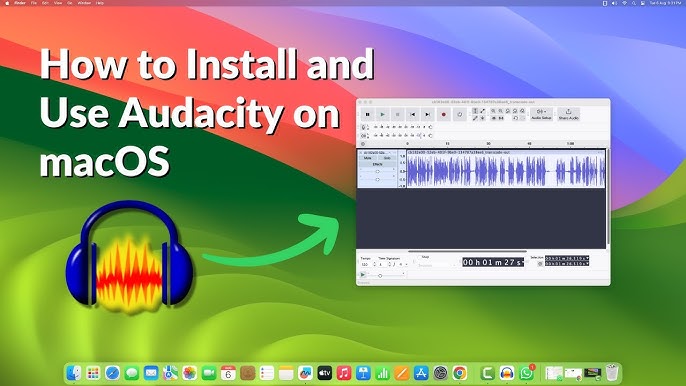The image size is (686, 386).
Task: Click the Redo arrow icon
Action: (x=523, y=118)
